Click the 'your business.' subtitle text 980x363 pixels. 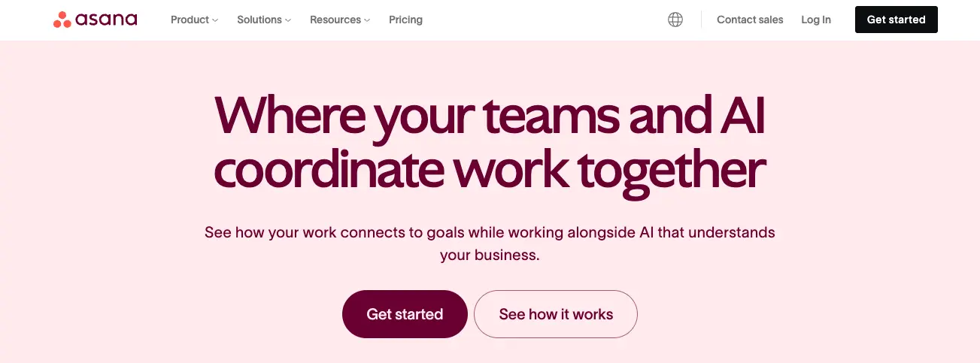pos(490,255)
